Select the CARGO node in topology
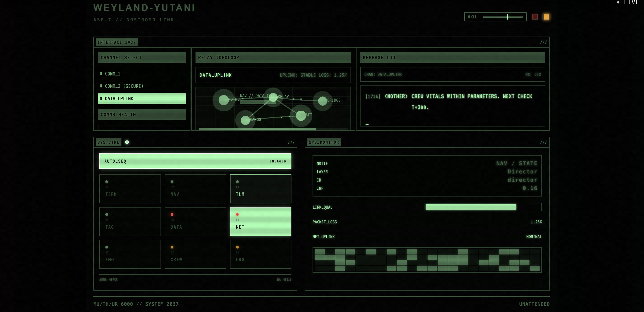644x312 pixels. tap(245, 120)
